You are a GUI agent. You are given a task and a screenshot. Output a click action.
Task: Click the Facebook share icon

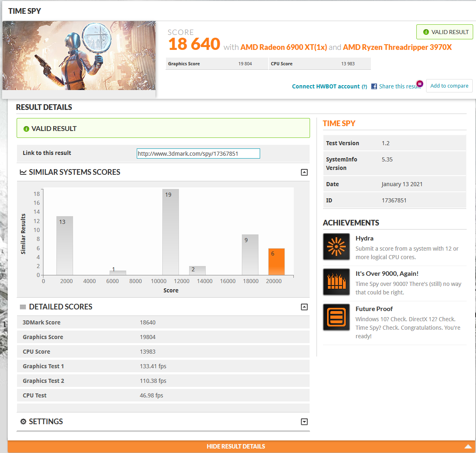(x=374, y=86)
